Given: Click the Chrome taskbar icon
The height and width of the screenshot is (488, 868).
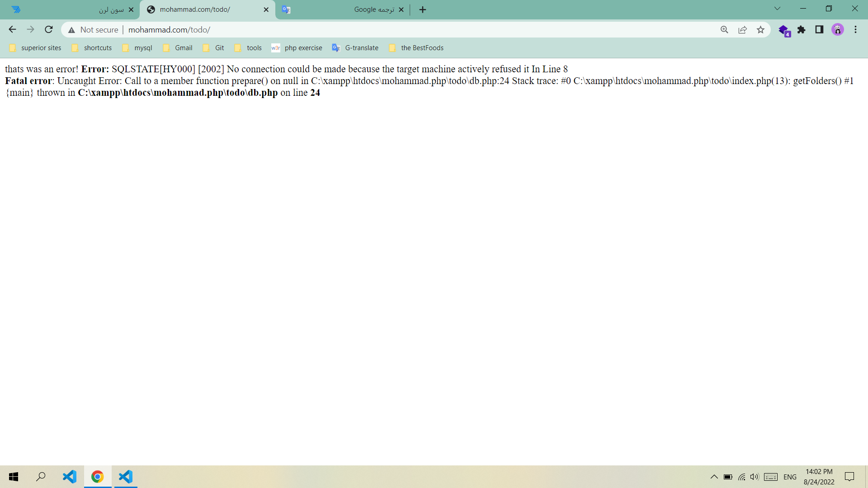Looking at the screenshot, I should coord(97,477).
